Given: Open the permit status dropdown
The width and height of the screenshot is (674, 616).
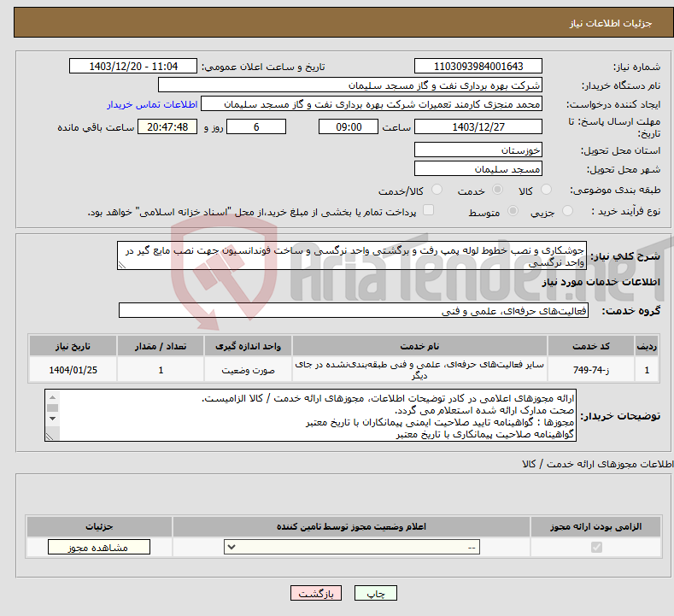Looking at the screenshot, I should 352,547.
